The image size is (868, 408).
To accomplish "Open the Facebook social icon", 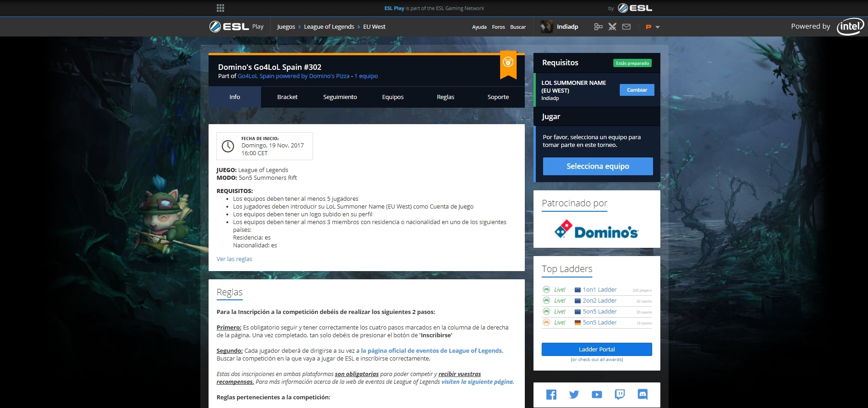I will pyautogui.click(x=551, y=394).
